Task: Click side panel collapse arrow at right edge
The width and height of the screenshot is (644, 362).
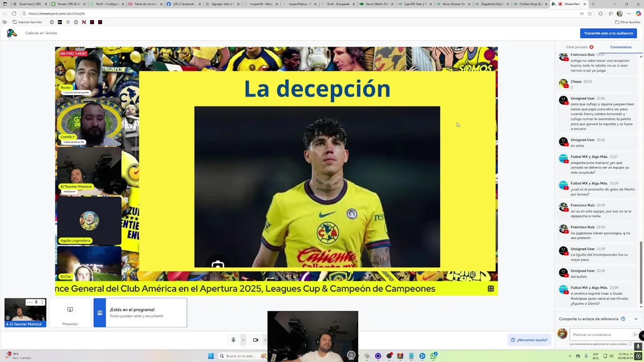Action: 641,335
